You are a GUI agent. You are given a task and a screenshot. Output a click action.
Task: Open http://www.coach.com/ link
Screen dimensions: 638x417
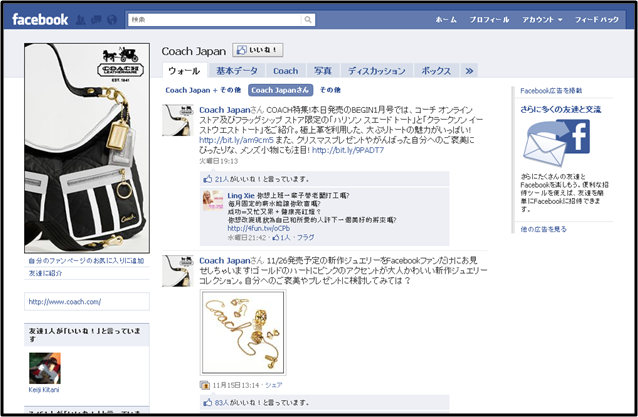tap(65, 302)
